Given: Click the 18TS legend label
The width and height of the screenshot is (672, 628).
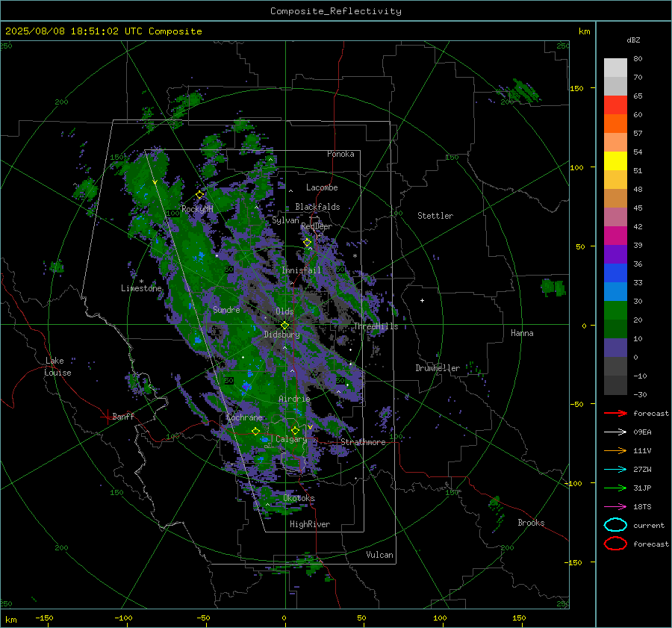Looking at the screenshot, I should click(x=642, y=507).
